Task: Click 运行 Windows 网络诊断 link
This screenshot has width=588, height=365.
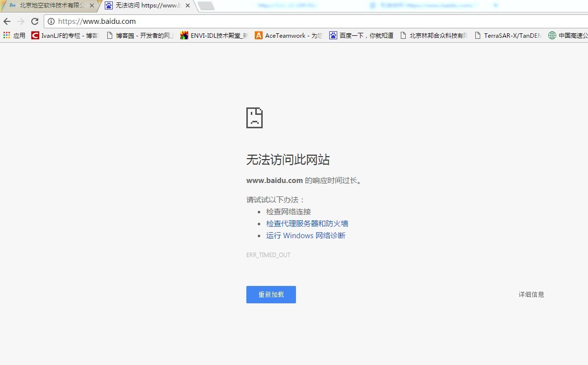Action: coord(305,235)
